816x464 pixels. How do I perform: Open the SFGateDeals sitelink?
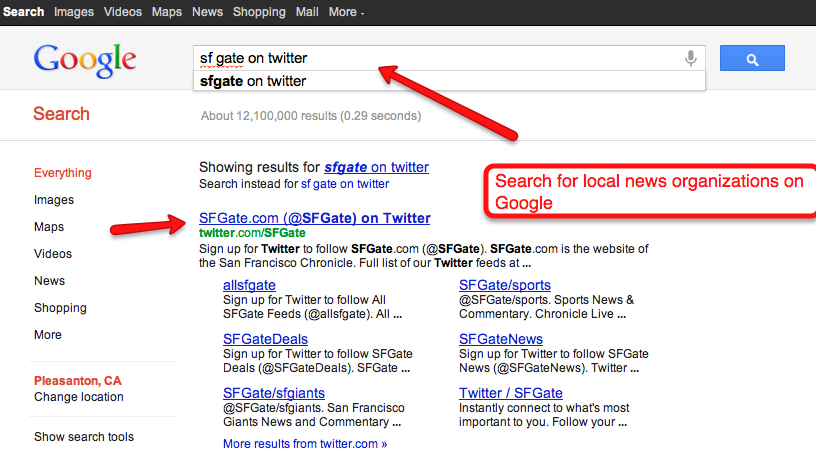point(265,339)
